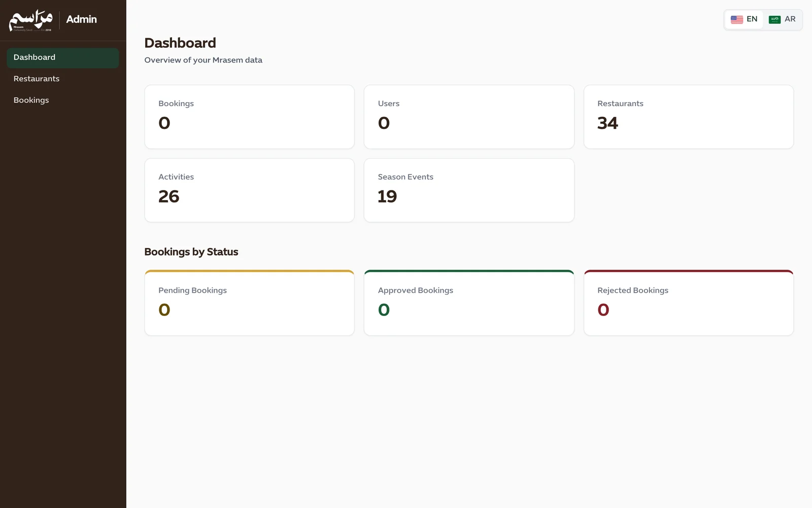
Task: Click the Rejected Bookings card
Action: tap(689, 303)
